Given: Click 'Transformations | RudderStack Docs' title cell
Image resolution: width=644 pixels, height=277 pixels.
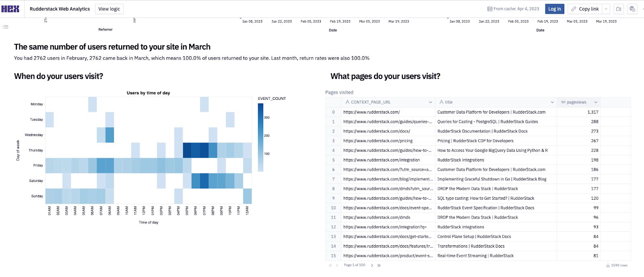Looking at the screenshot, I should pyautogui.click(x=496, y=246).
